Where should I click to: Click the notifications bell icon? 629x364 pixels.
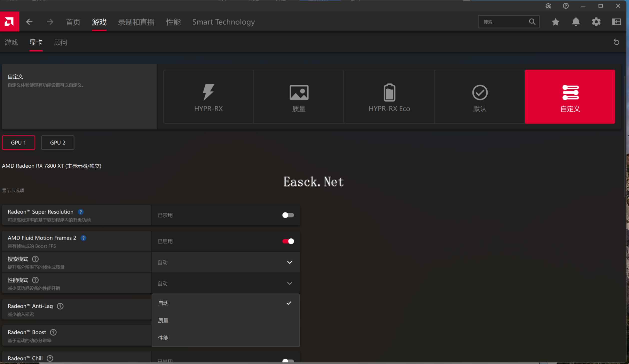click(576, 22)
